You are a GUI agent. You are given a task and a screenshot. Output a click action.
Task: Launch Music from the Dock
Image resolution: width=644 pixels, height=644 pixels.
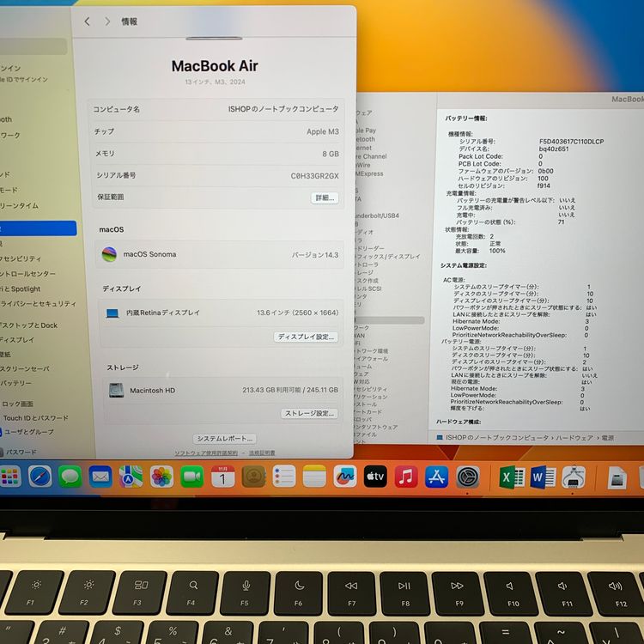pos(406,477)
